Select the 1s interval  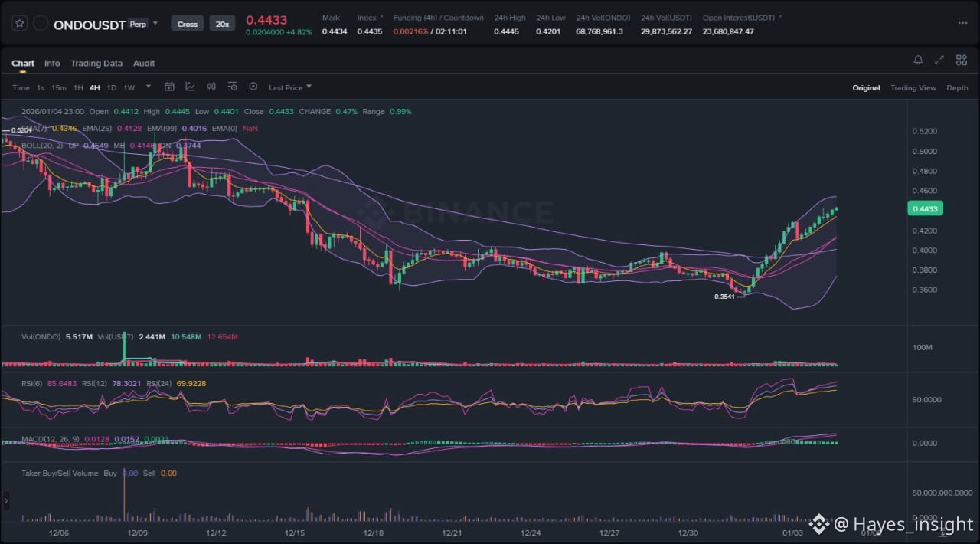point(41,87)
